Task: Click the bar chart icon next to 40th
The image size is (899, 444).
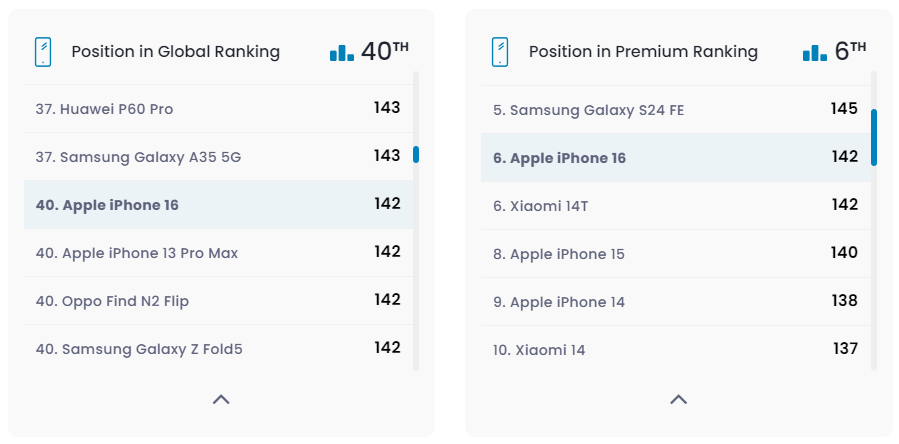Action: pos(342,52)
